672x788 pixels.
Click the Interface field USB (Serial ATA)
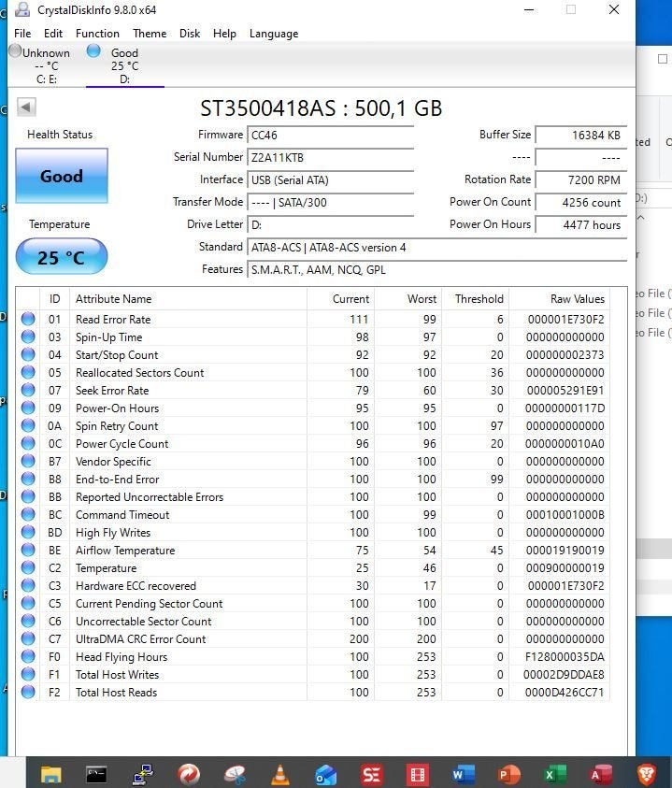pyautogui.click(x=330, y=179)
